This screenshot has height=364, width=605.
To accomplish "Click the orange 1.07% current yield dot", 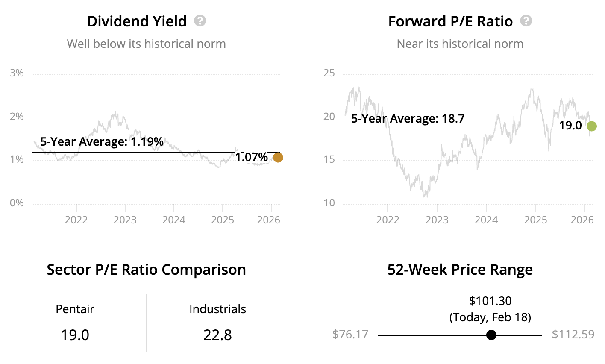I will [278, 158].
